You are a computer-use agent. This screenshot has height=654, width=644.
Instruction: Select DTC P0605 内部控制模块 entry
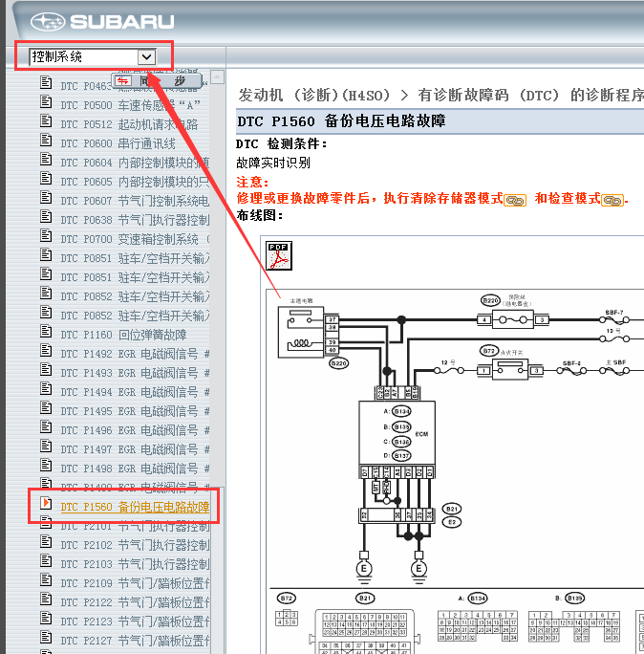(x=135, y=182)
